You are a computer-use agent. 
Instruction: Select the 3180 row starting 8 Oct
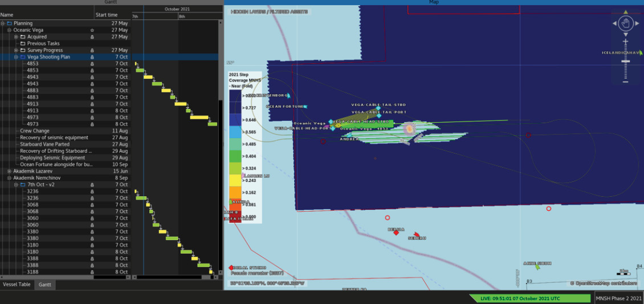[x=66, y=252]
